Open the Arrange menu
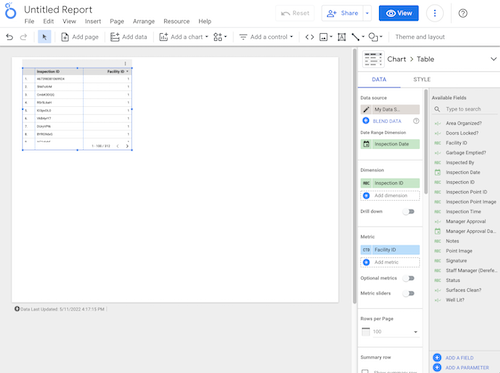 [x=144, y=21]
